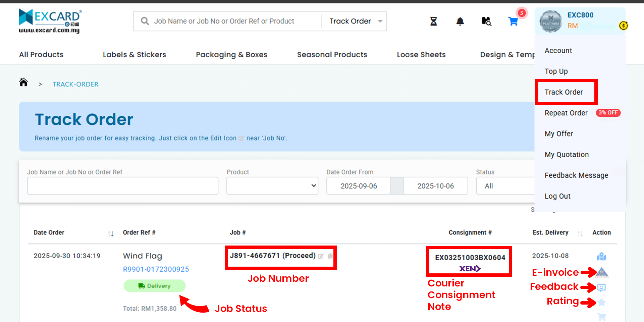Check notifications via the bell icon
644x322 pixels.
coord(460,21)
